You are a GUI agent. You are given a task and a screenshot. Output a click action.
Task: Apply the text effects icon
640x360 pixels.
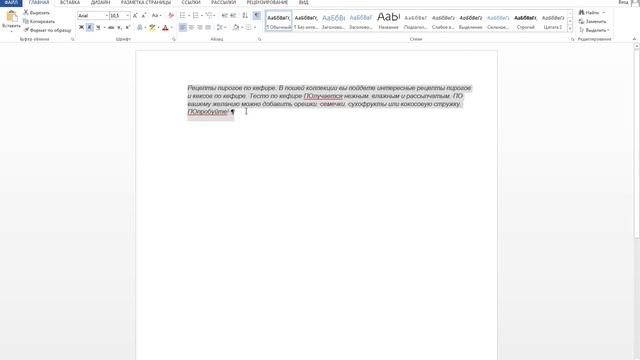click(x=140, y=27)
